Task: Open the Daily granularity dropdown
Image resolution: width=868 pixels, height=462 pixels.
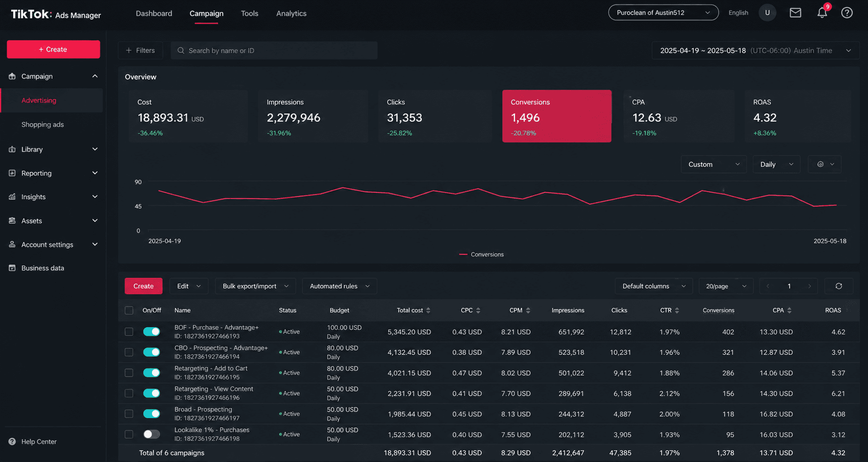Action: coord(777,165)
